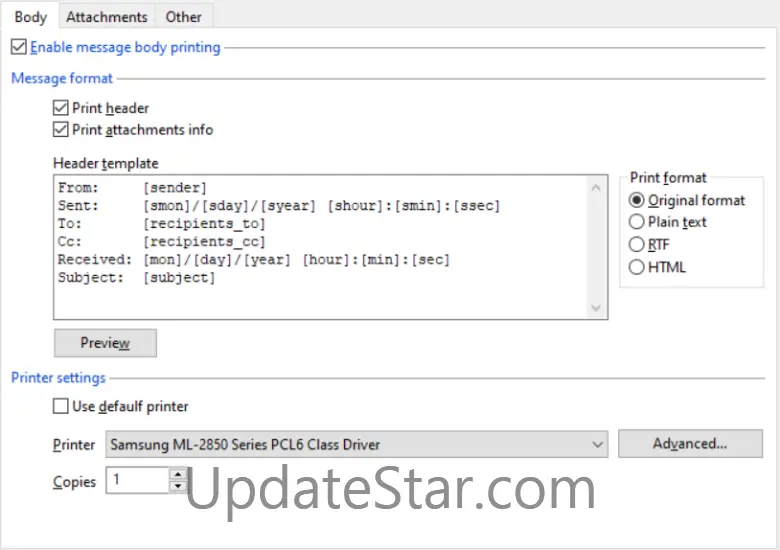Click the header template scroll down arrow
The image size is (780, 550).
(596, 307)
